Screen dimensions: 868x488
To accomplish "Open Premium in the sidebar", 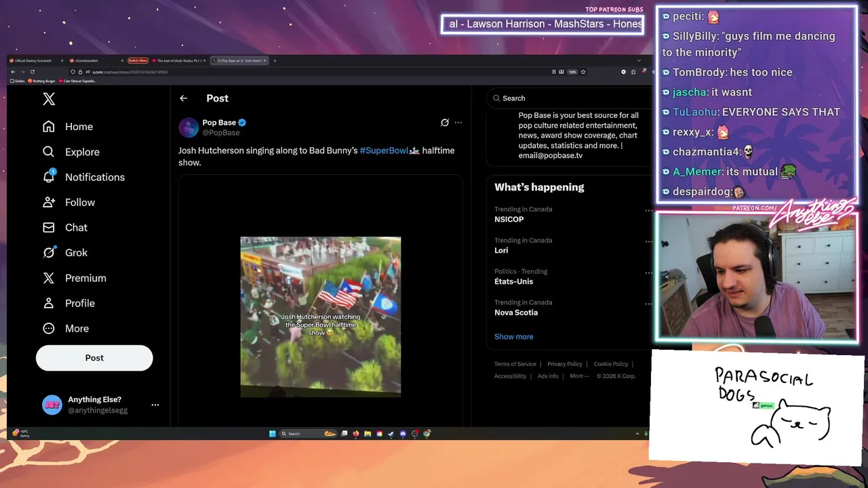I will [x=75, y=278].
